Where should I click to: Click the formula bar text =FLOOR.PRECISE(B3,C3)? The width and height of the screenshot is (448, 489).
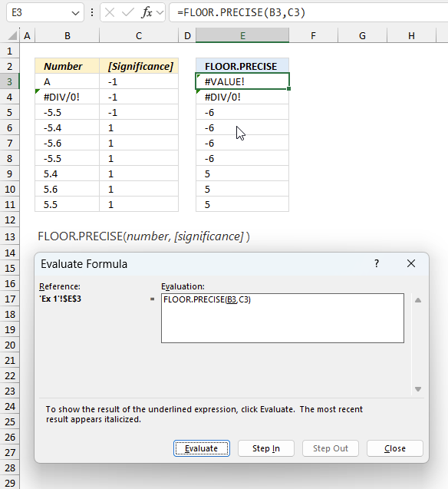(x=241, y=12)
